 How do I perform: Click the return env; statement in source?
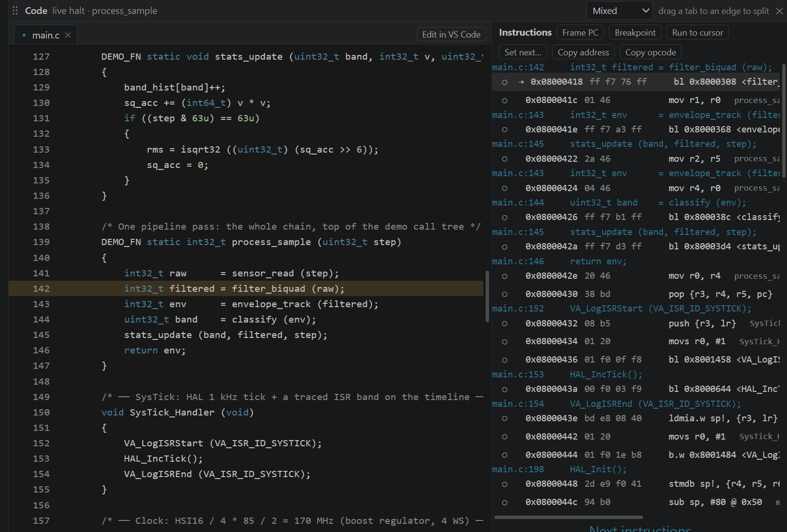(155, 350)
